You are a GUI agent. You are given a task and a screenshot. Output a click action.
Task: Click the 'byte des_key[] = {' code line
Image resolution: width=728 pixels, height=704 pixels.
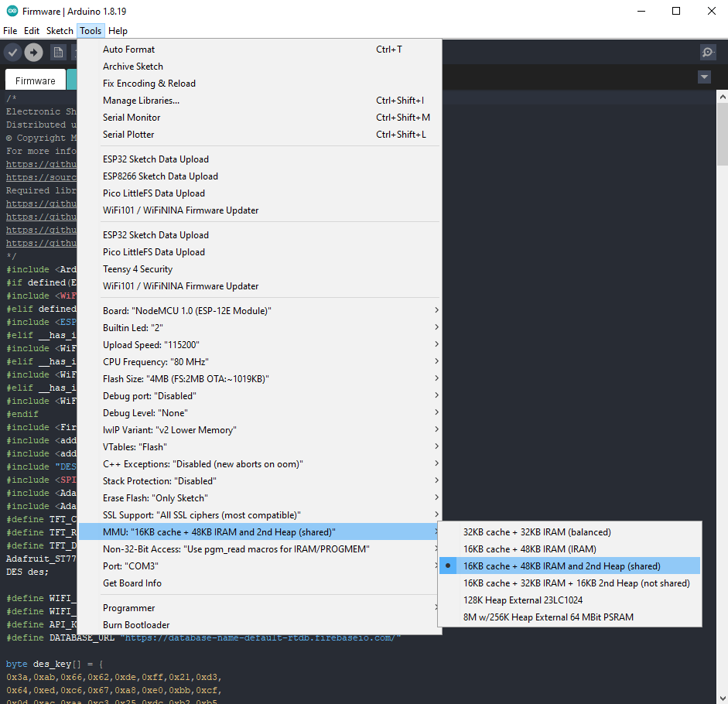pyautogui.click(x=54, y=664)
